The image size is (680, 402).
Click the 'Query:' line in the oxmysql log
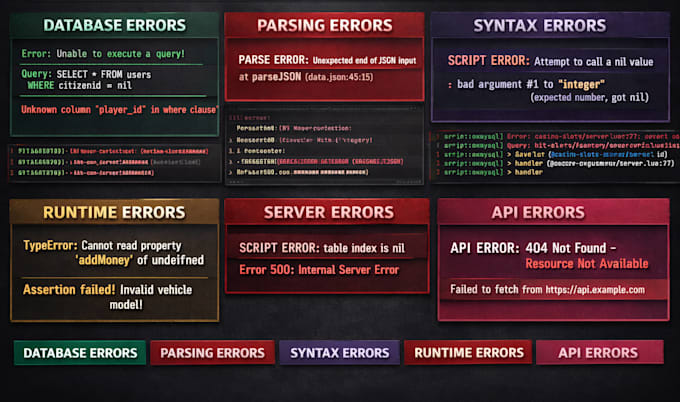[561, 145]
